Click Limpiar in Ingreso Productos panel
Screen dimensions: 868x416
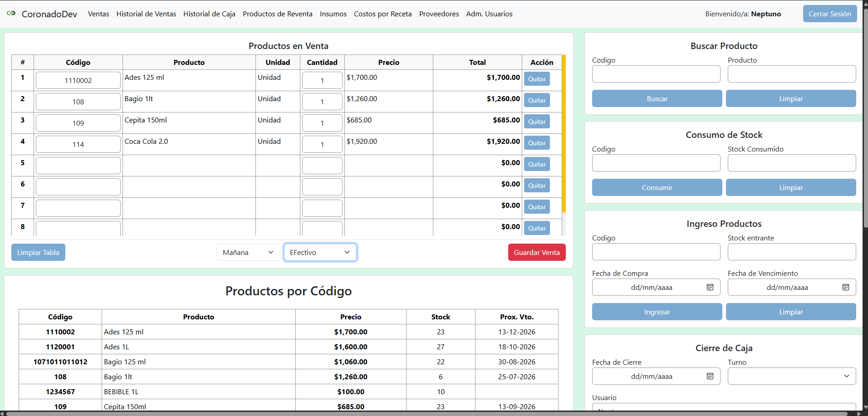pyautogui.click(x=791, y=312)
